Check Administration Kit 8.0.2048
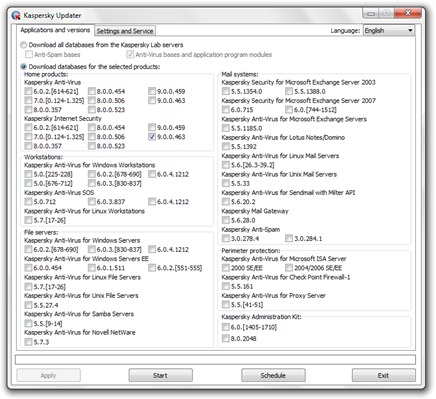The height and width of the screenshot is (399, 436). 226,339
